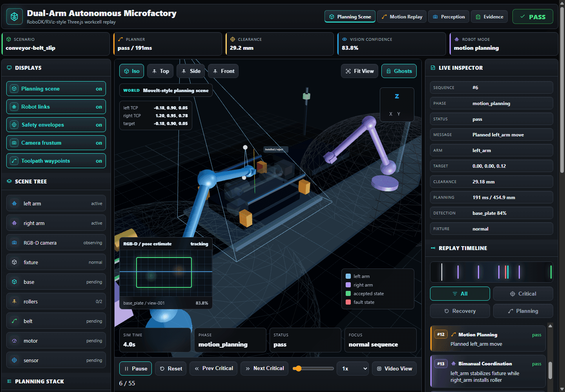Click the Displays panel monitor icon
Screen dimensions: 565x392
tap(9, 68)
